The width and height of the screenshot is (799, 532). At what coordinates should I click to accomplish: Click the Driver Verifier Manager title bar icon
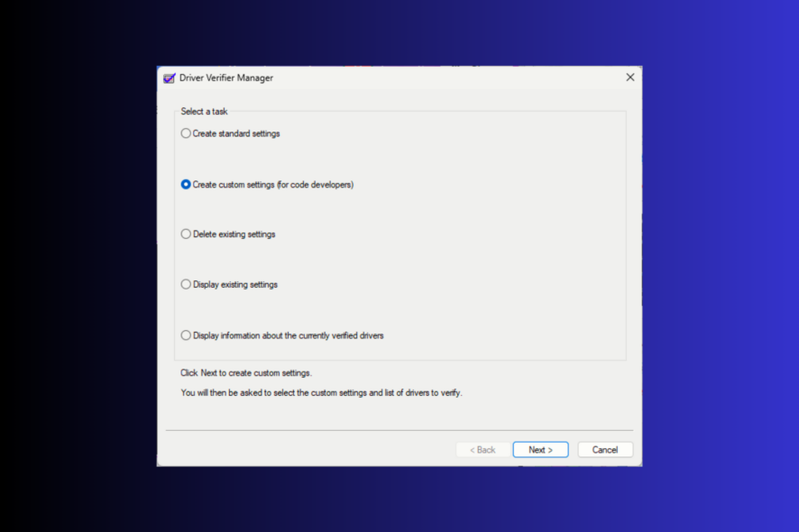[169, 78]
